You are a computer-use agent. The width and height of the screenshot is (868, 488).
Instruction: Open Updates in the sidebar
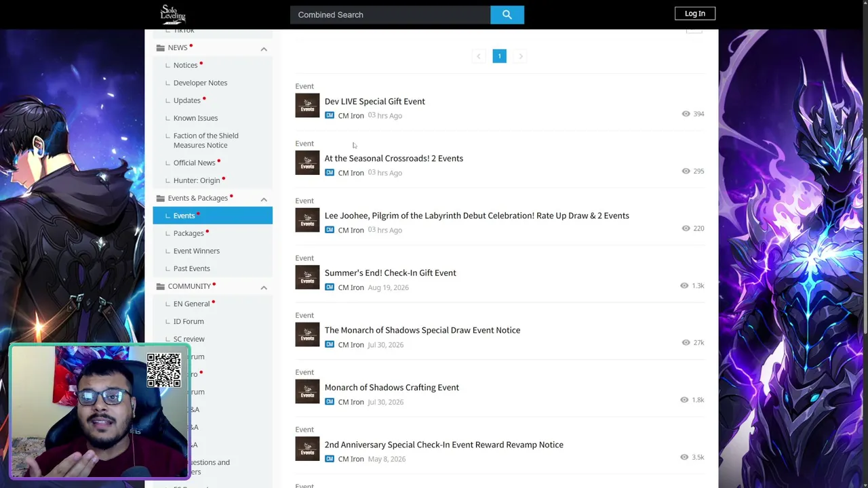tap(186, 100)
